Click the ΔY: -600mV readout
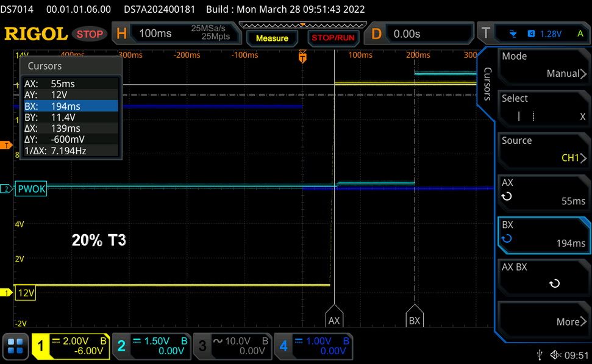The height and width of the screenshot is (364, 592). 71,140
